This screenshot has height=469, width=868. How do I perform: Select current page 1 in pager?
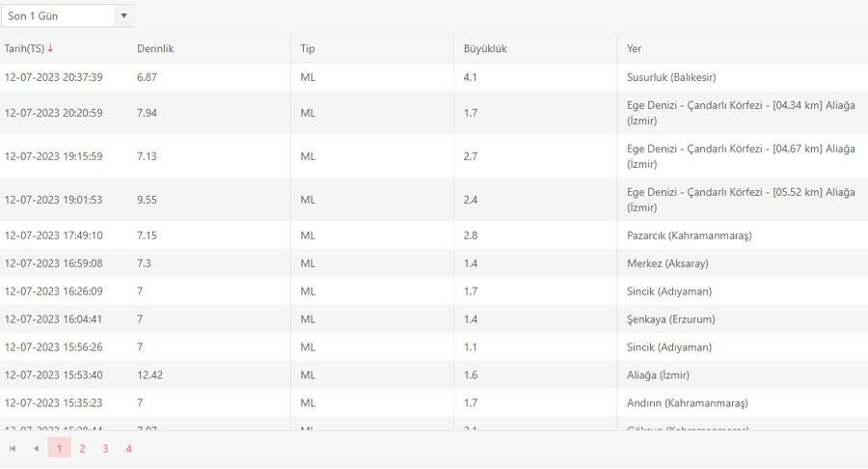click(x=59, y=448)
